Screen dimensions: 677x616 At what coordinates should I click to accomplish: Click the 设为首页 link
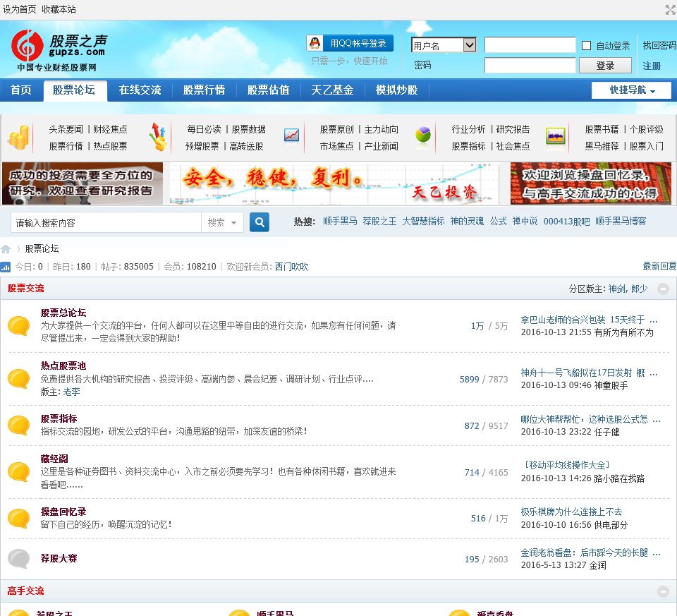click(x=20, y=9)
